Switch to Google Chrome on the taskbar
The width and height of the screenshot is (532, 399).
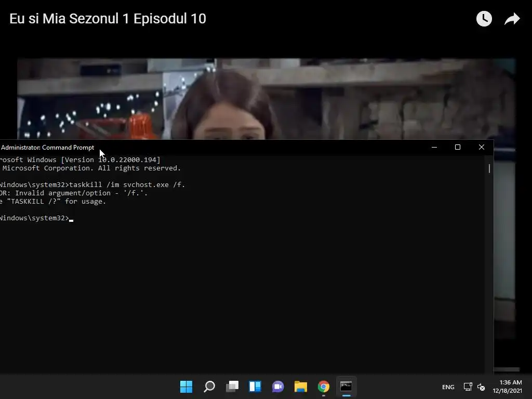(x=323, y=387)
